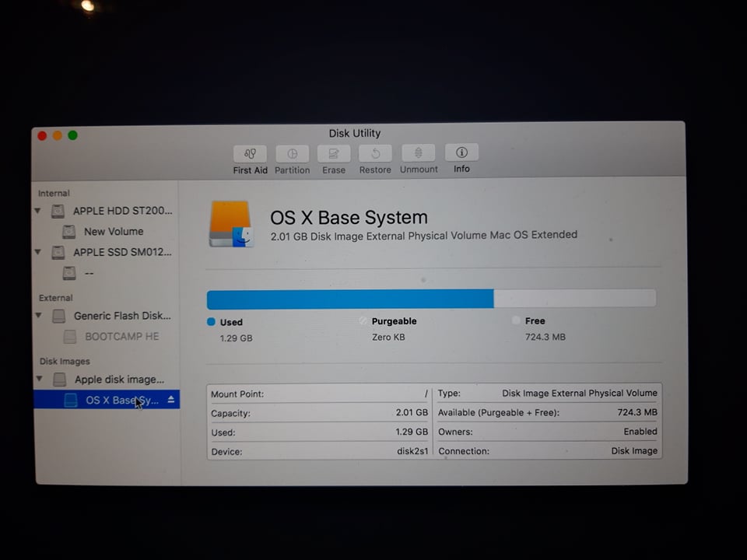This screenshot has width=747, height=560.
Task: Select Generic Flash Disk in sidebar
Action: (x=107, y=316)
